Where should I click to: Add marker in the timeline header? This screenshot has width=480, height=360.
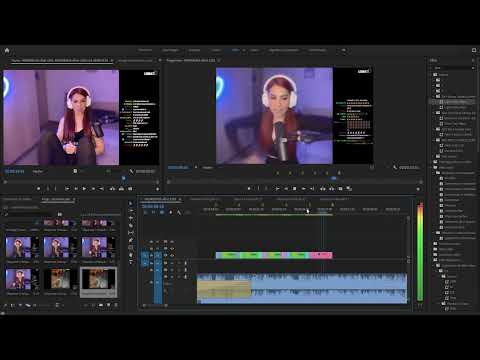171,212
